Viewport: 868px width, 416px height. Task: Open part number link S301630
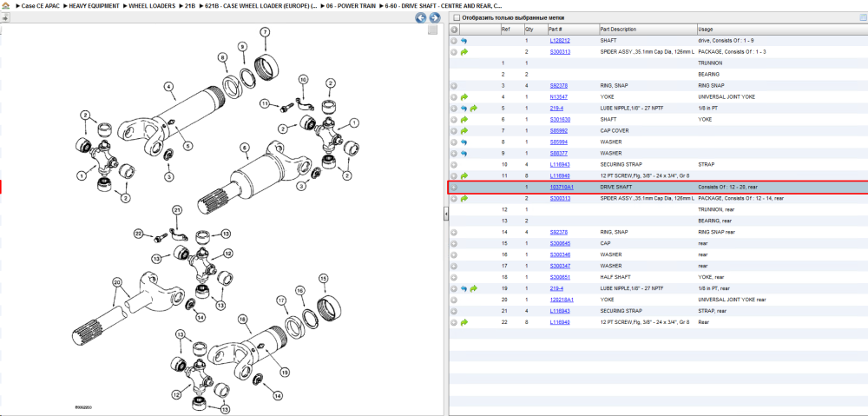(560, 120)
